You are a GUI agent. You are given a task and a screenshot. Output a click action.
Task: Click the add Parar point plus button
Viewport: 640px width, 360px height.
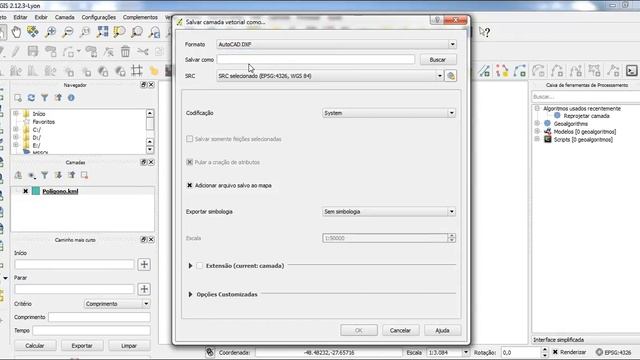tap(144, 289)
